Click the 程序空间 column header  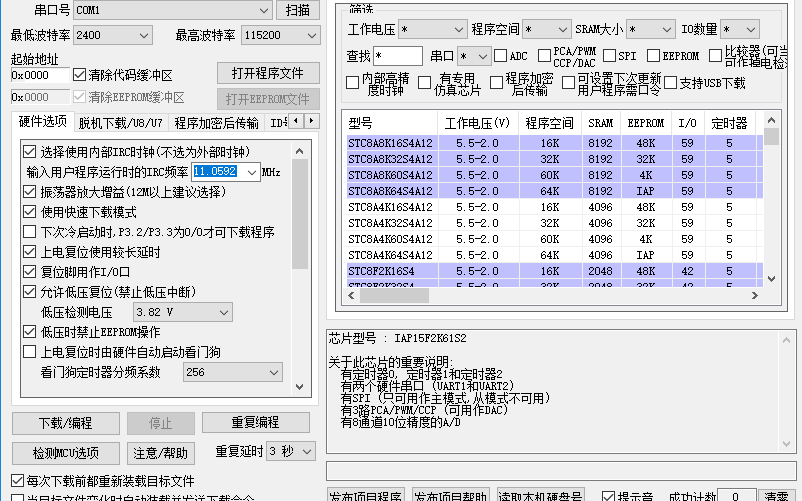click(550, 123)
